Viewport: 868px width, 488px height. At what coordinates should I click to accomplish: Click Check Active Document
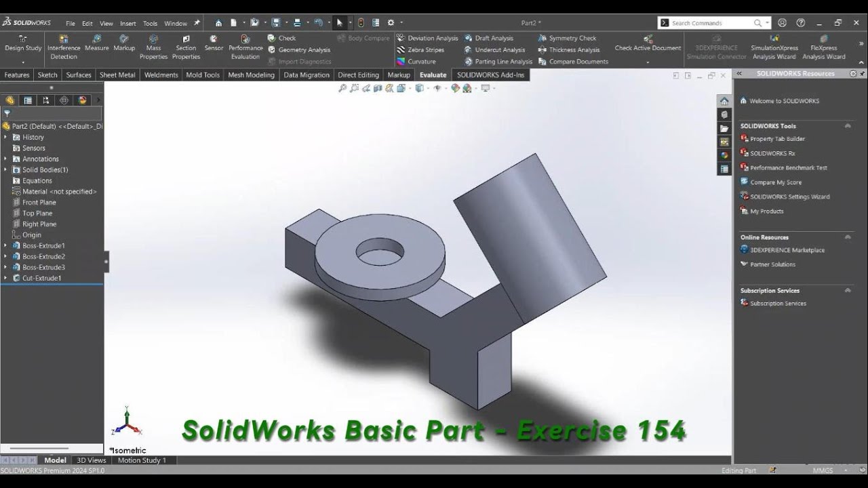pos(648,43)
